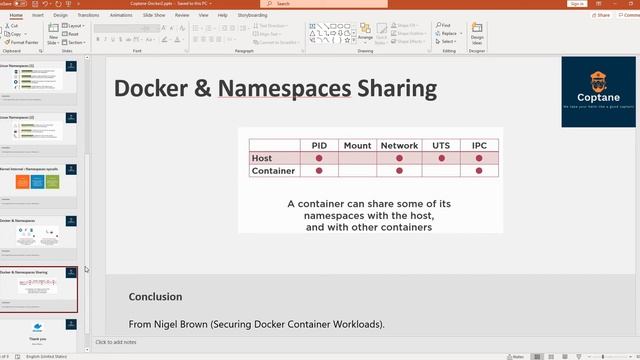The image size is (640, 360).
Task: Toggle the AutoSave switch
Action: (20, 4)
